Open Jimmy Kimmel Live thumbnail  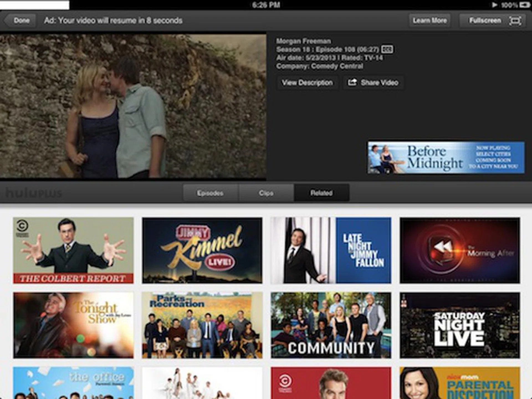pyautogui.click(x=202, y=250)
